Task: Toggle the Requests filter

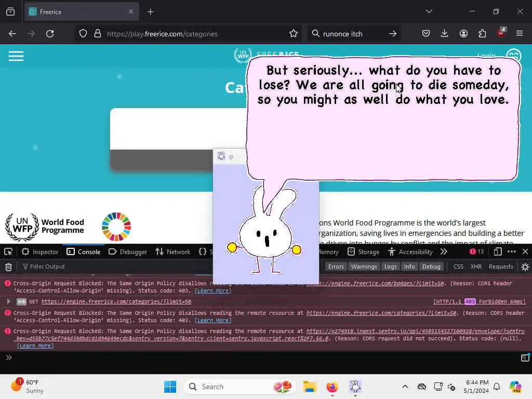Action: [501, 267]
